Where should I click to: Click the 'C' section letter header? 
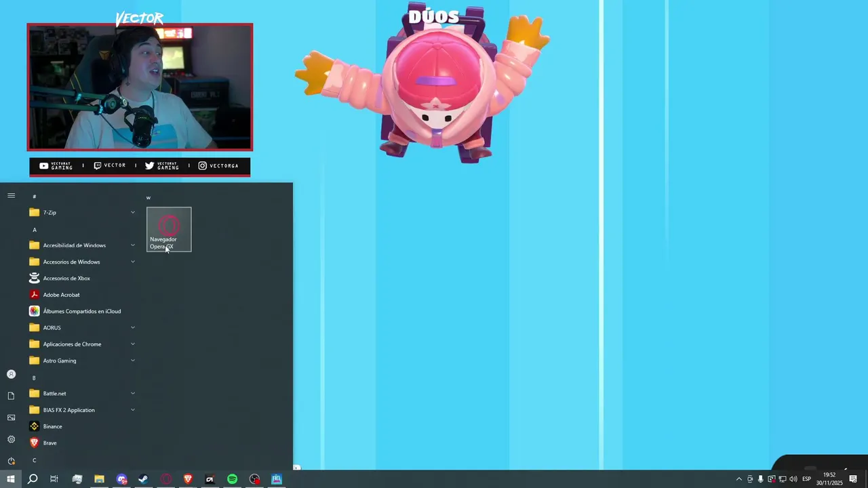click(x=34, y=460)
